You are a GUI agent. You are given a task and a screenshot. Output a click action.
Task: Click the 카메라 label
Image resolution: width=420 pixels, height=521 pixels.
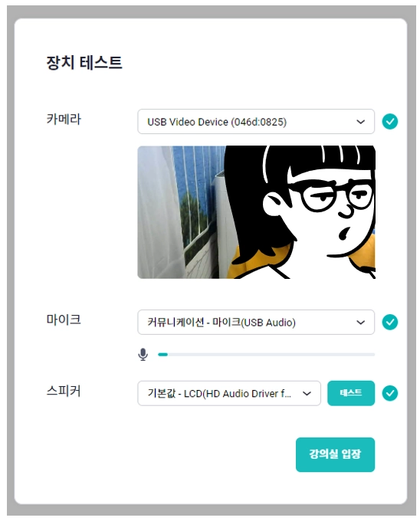pyautogui.click(x=64, y=119)
